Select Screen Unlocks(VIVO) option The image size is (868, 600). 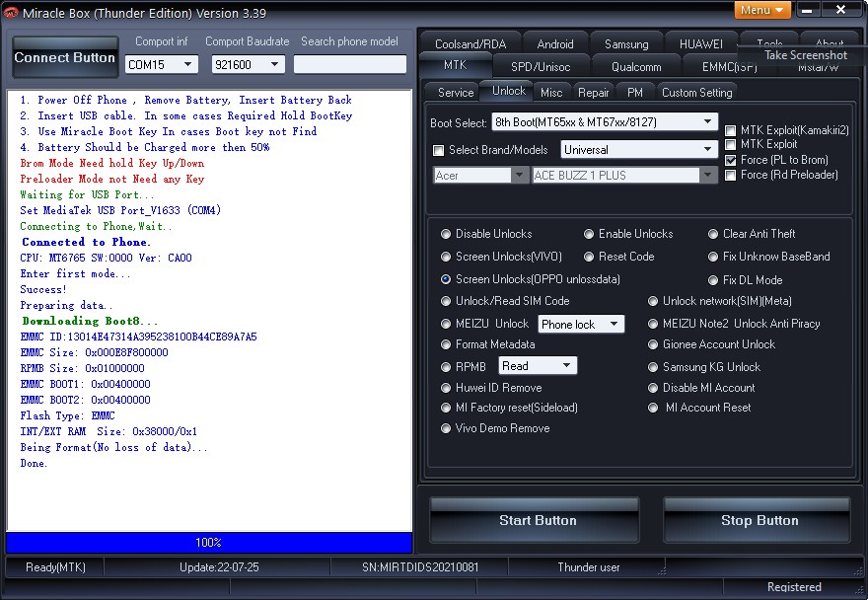click(446, 257)
